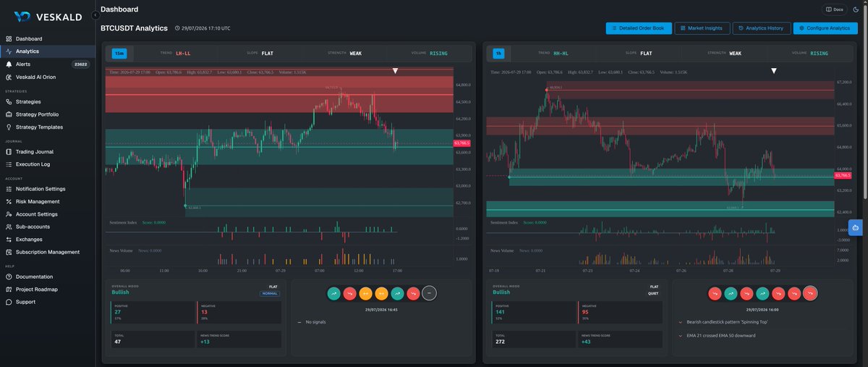Open Market Insights
Screen dimensions: 868x367
702,28
